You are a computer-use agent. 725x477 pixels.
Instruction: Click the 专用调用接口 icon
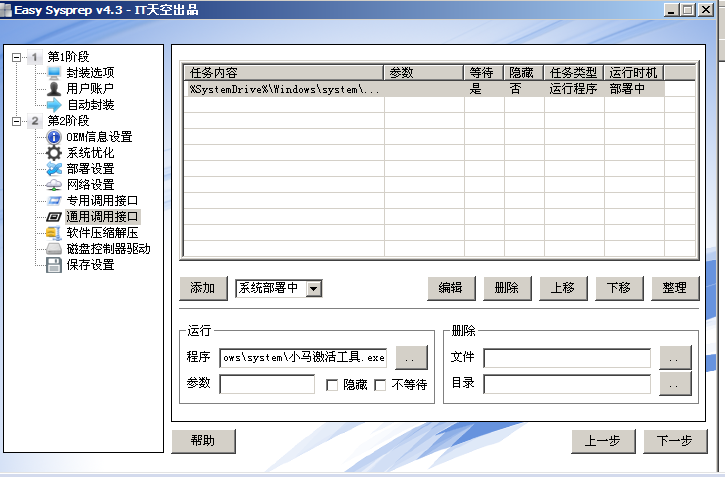pos(54,201)
